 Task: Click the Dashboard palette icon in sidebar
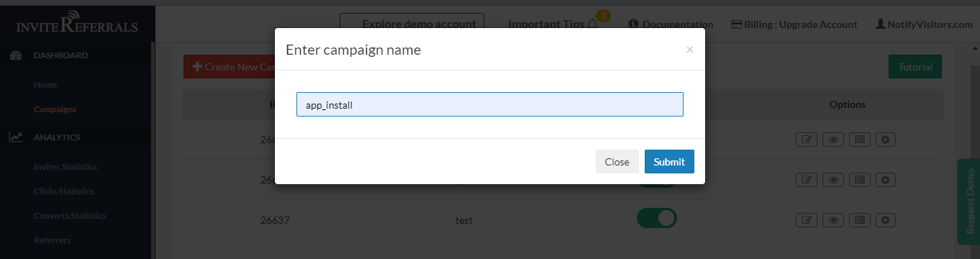click(16, 55)
